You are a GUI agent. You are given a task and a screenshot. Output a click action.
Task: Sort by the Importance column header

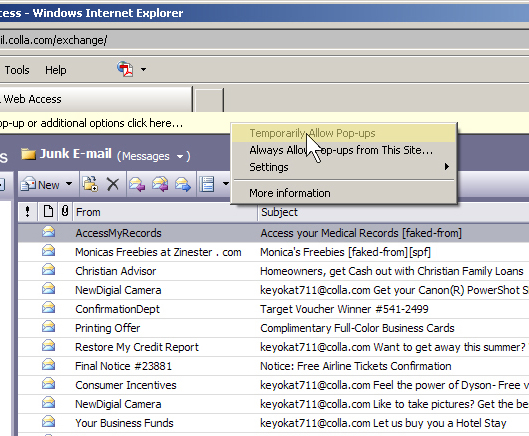point(27,212)
